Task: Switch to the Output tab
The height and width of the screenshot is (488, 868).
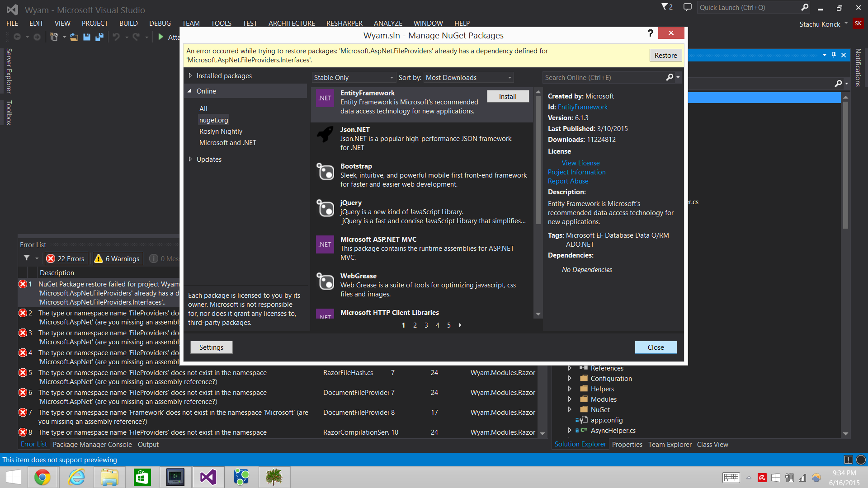Action: click(148, 444)
